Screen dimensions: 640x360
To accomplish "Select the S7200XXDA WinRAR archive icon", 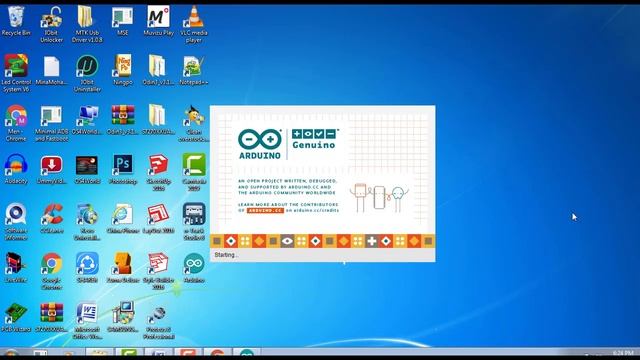I will (51, 317).
